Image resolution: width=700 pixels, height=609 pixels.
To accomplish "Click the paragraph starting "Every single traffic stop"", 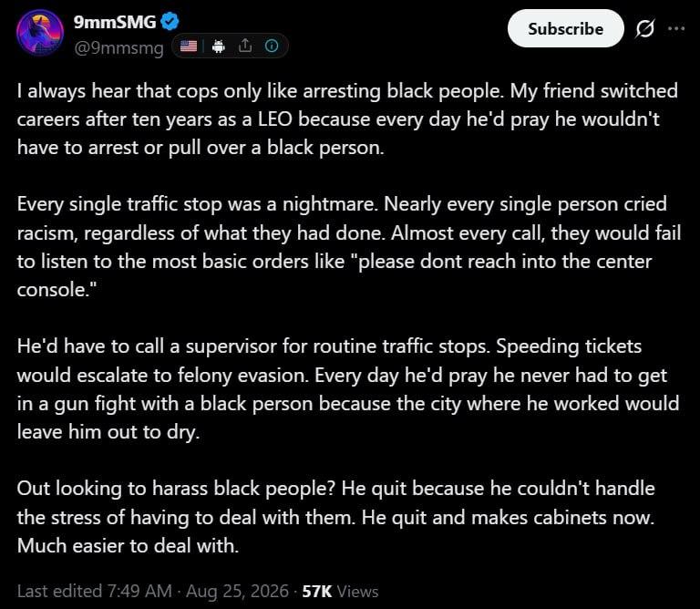I will click(x=349, y=247).
